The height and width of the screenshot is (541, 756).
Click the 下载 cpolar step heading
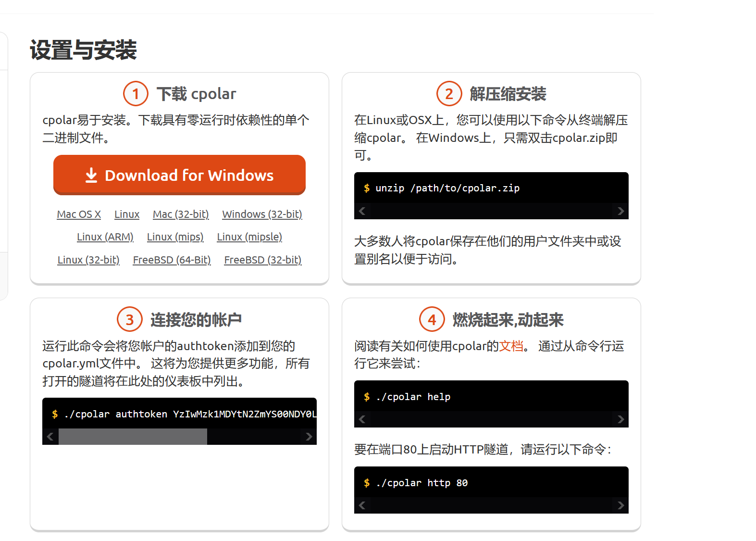coord(196,94)
